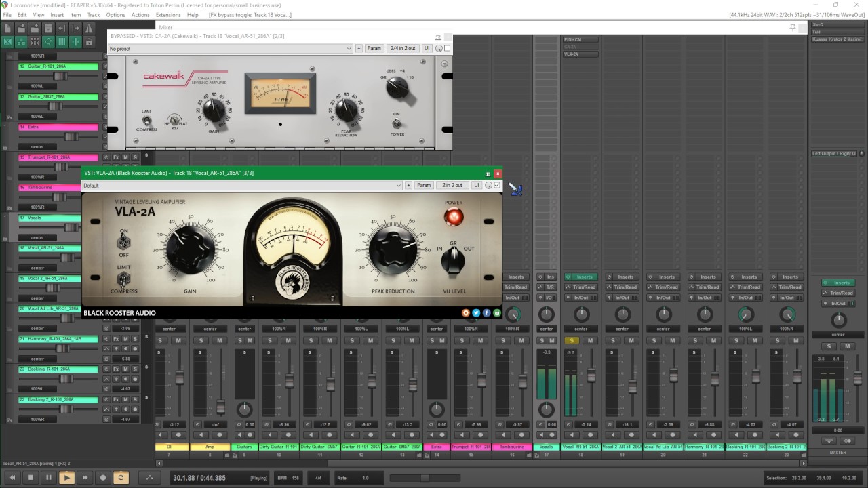Click the plus preset button in VLA-2A
Image resolution: width=868 pixels, height=488 pixels.
(x=408, y=185)
